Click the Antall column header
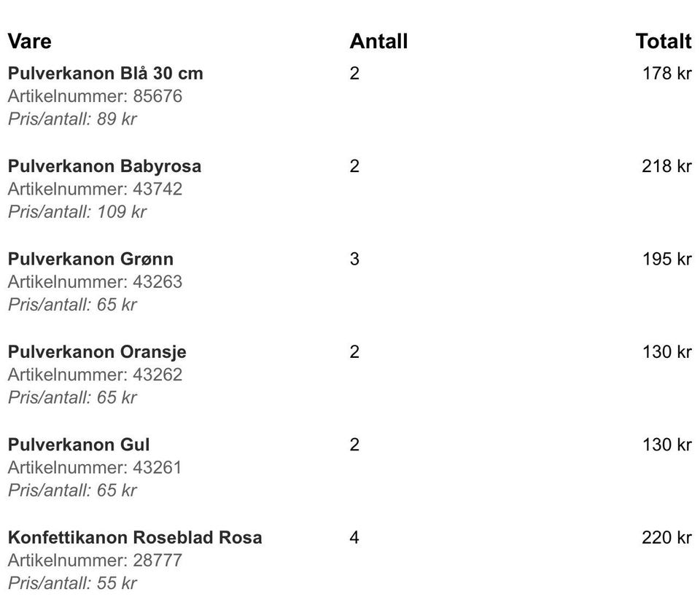Screen dimensions: 700x613 [378, 41]
